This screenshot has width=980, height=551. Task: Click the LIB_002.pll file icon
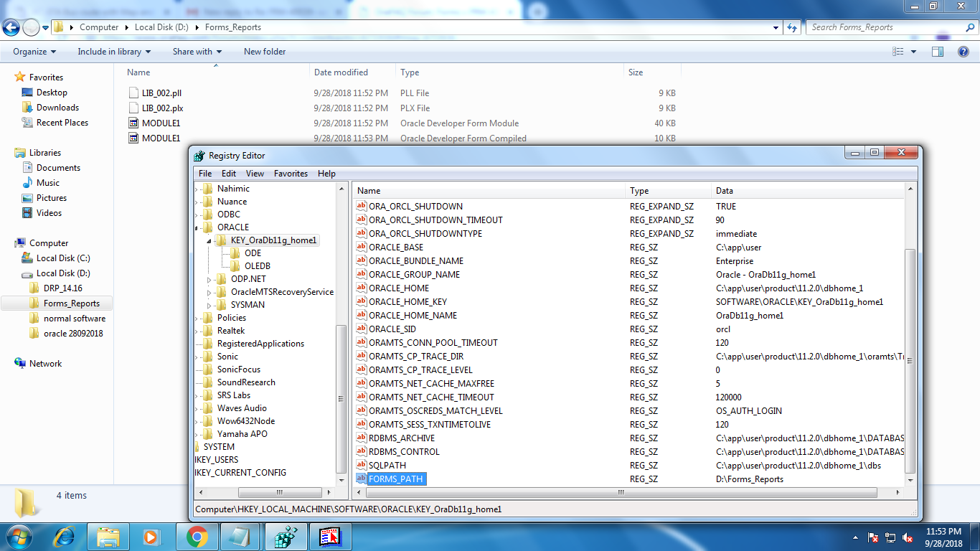[133, 93]
